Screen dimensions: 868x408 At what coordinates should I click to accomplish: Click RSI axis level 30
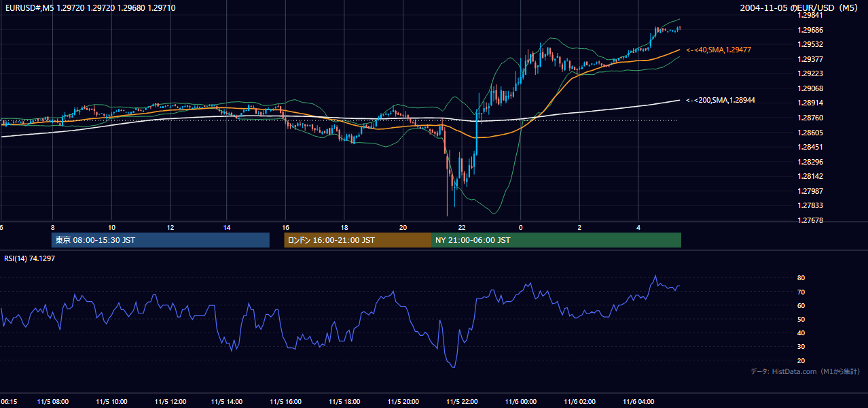[x=801, y=346]
